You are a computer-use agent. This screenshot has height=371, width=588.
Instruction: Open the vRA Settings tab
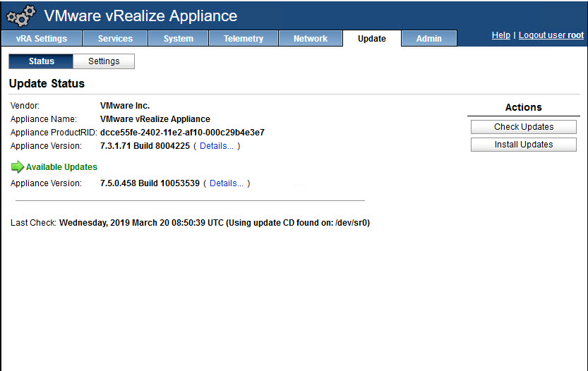pyautogui.click(x=42, y=39)
